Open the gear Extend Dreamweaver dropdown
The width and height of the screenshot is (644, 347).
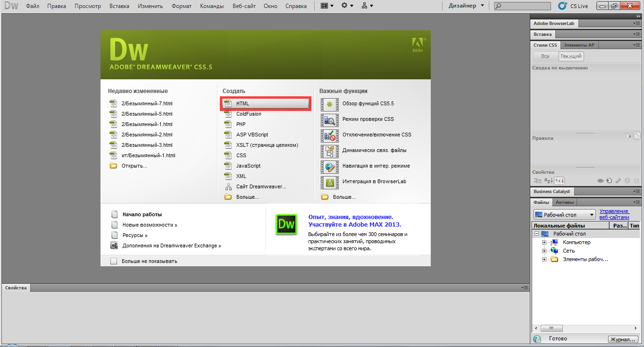point(347,6)
